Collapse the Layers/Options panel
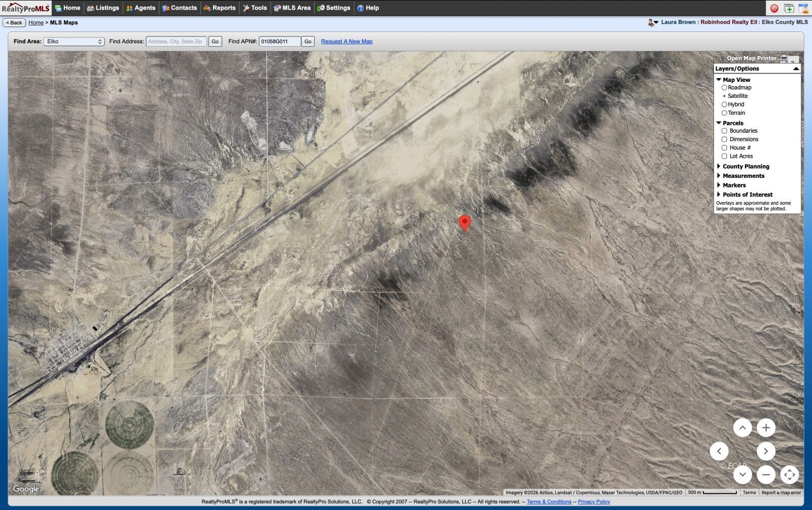The height and width of the screenshot is (510, 812). point(795,68)
